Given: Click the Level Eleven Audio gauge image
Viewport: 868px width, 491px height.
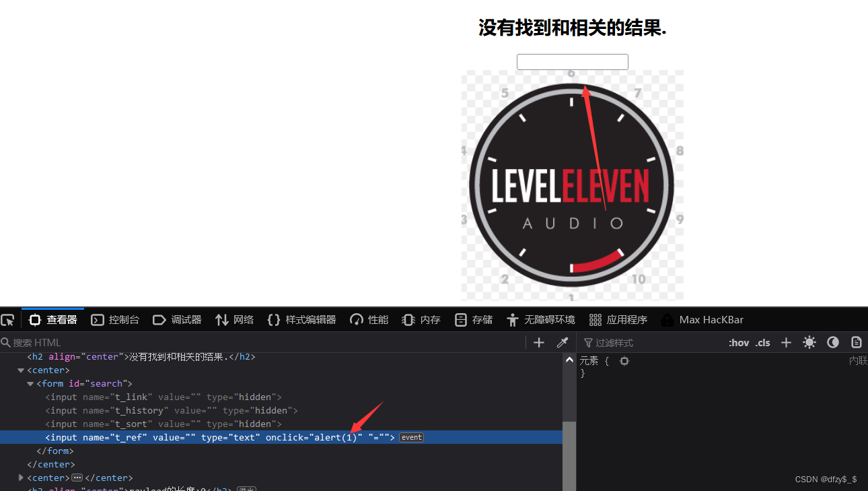Looking at the screenshot, I should coord(572,185).
